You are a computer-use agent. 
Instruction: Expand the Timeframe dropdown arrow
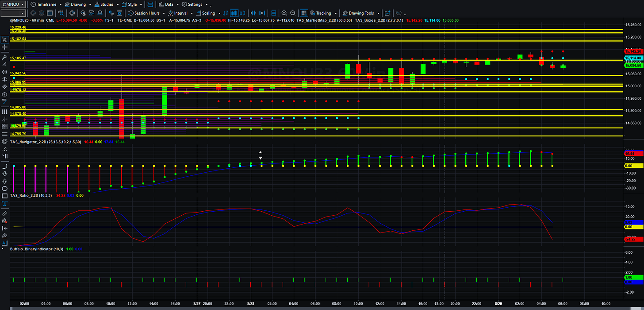(60, 5)
